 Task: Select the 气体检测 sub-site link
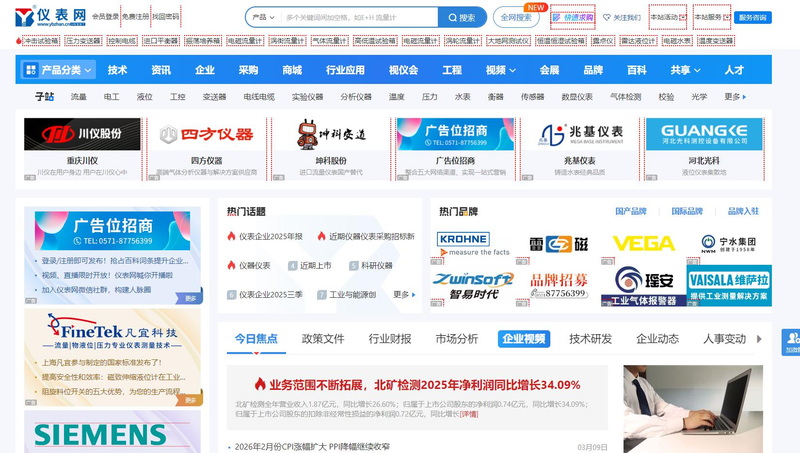[626, 96]
